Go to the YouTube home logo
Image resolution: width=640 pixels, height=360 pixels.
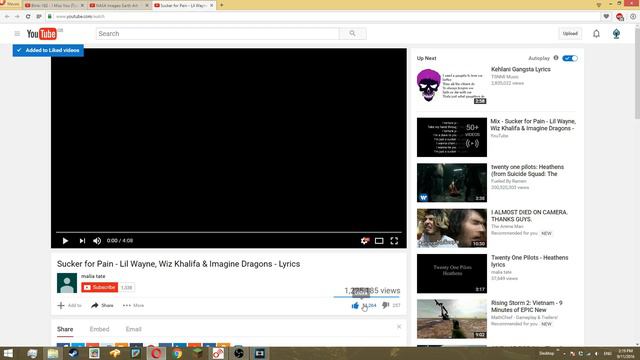coord(42,33)
